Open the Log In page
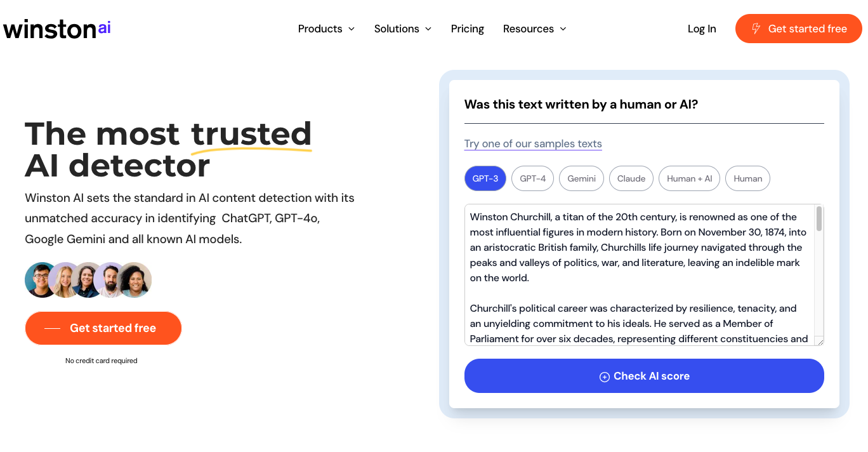 [x=702, y=29]
